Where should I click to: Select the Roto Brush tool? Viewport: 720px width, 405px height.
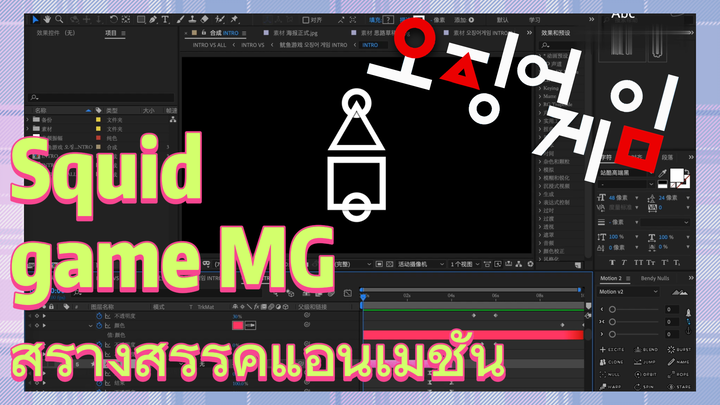click(220, 20)
